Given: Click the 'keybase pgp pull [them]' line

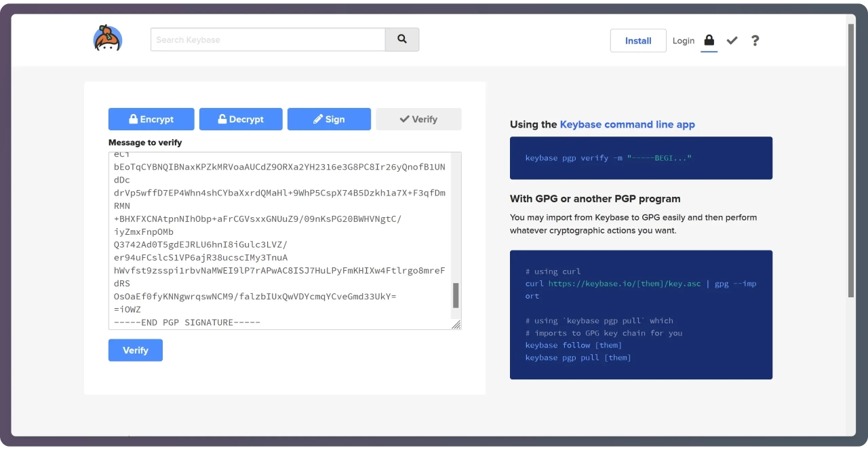Looking at the screenshot, I should (x=578, y=357).
